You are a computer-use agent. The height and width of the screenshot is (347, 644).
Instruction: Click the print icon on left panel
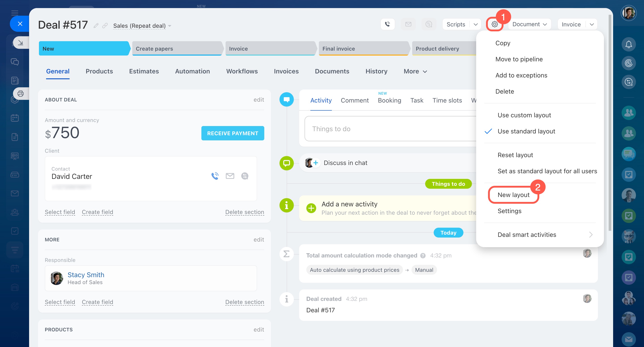[21, 94]
